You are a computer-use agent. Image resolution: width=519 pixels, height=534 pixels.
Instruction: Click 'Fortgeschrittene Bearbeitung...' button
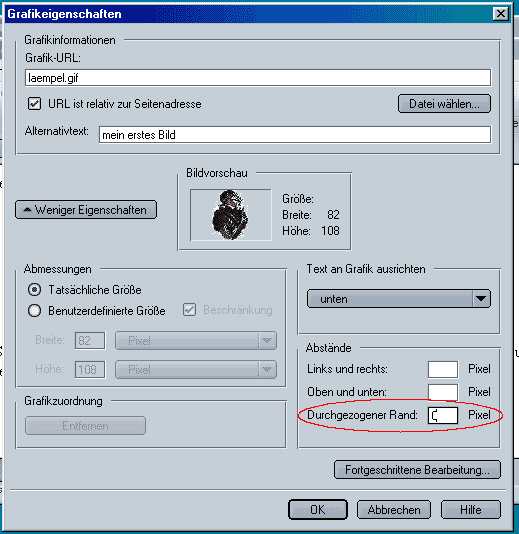(x=418, y=470)
